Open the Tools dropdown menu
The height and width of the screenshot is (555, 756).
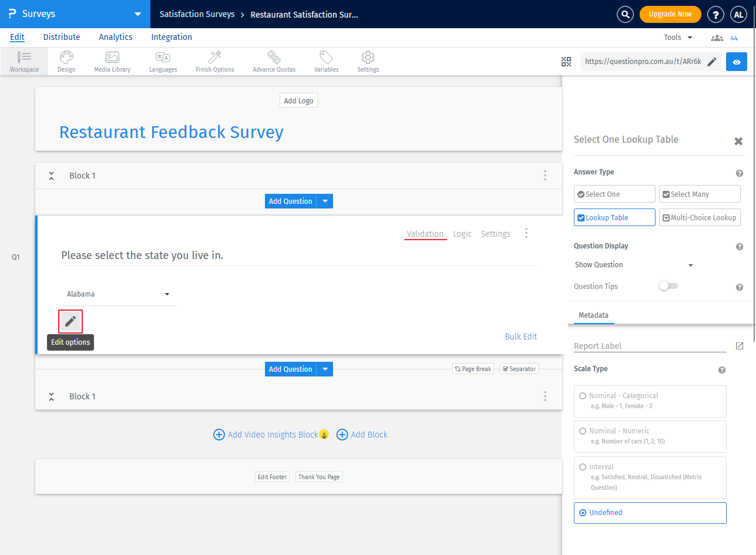[678, 38]
